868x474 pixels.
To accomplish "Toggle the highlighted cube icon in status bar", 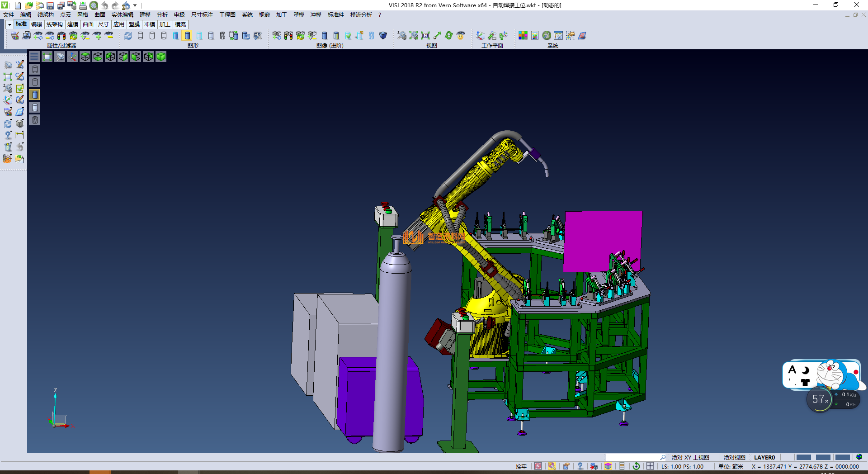I will click(608, 466).
